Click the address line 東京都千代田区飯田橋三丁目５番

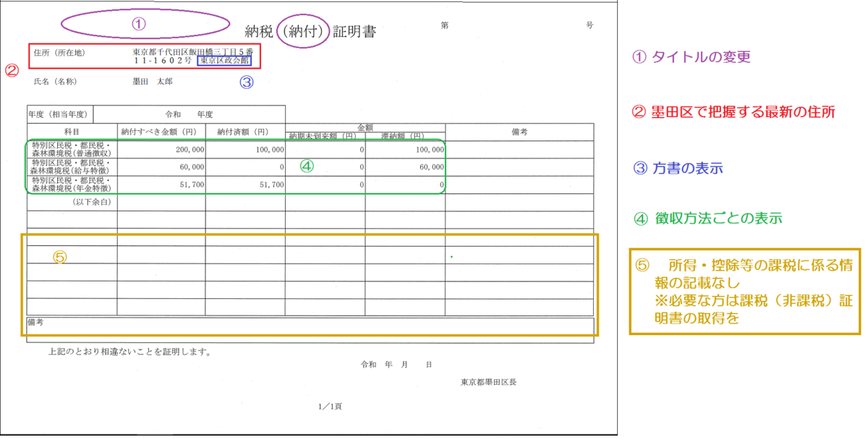[x=192, y=52]
